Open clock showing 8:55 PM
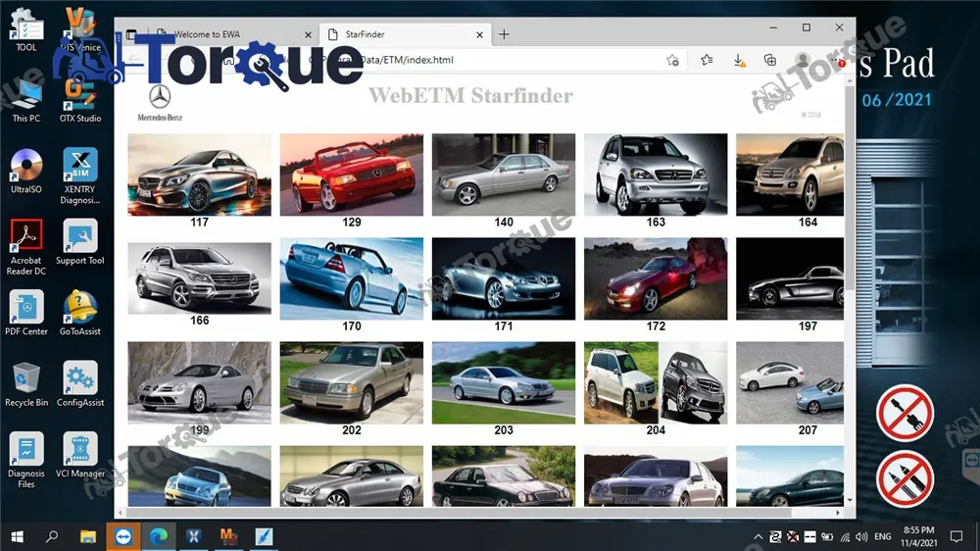 (x=919, y=536)
